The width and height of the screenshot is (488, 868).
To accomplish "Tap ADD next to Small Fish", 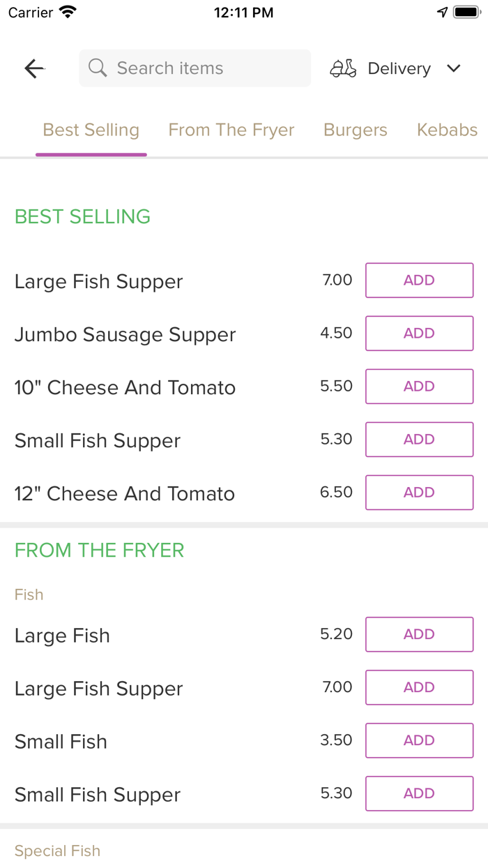I will (x=419, y=740).
